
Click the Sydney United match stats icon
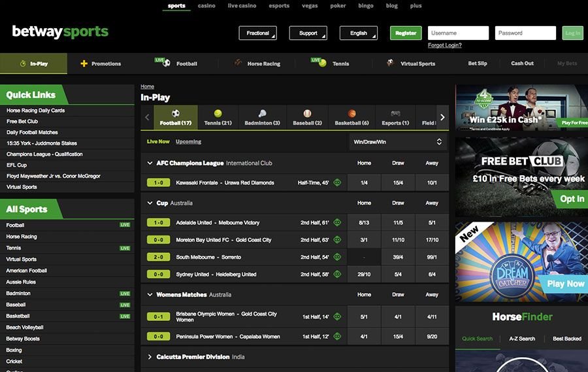338,275
